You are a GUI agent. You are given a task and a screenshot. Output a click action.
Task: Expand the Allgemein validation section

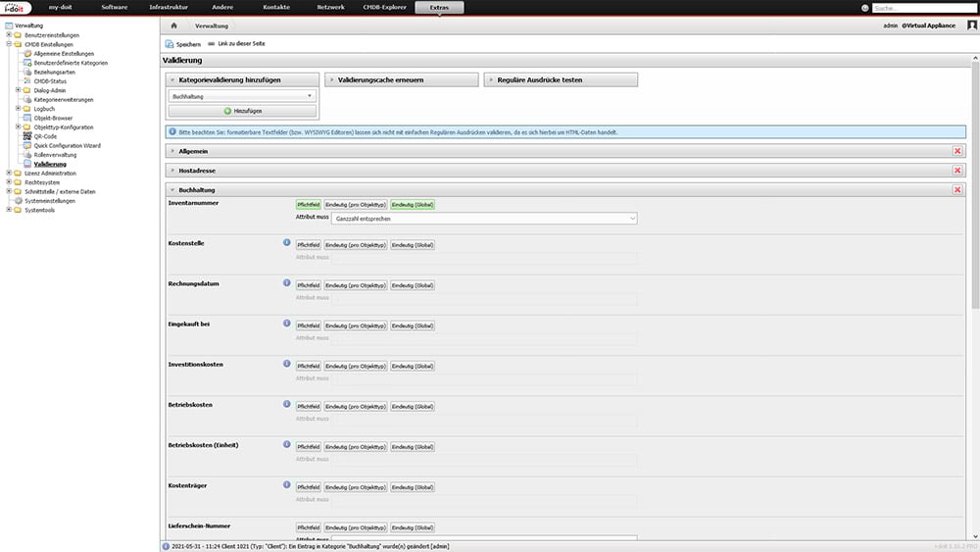[x=193, y=150]
